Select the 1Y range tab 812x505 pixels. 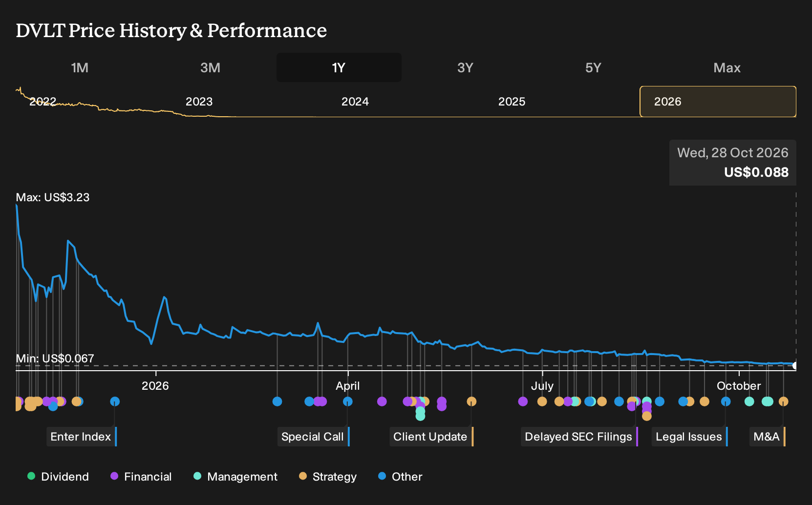[339, 67]
